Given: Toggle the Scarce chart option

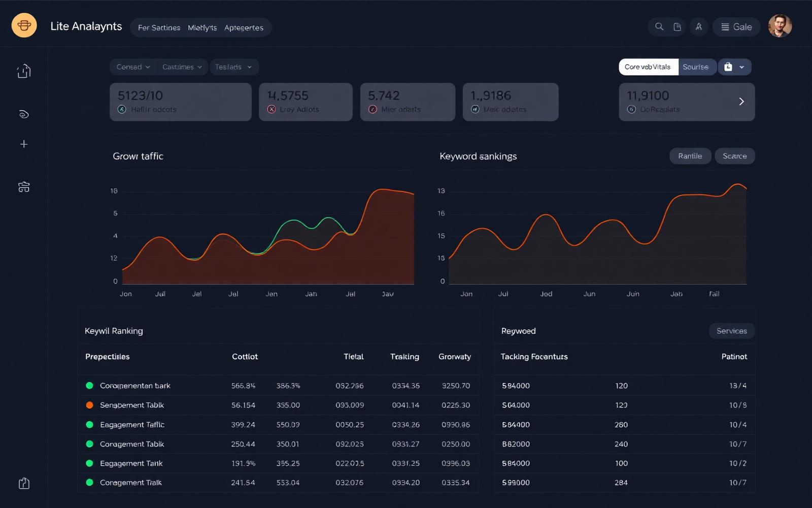Looking at the screenshot, I should (735, 156).
